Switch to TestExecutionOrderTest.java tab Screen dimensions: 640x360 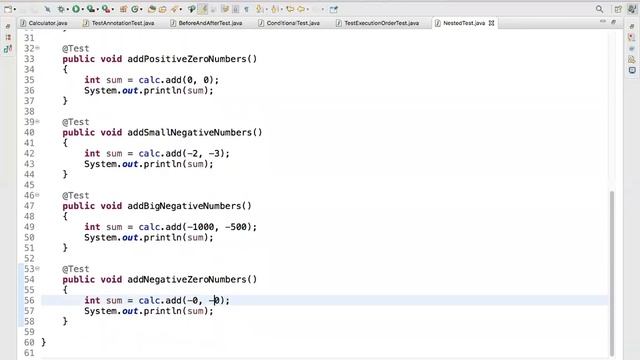378,23
